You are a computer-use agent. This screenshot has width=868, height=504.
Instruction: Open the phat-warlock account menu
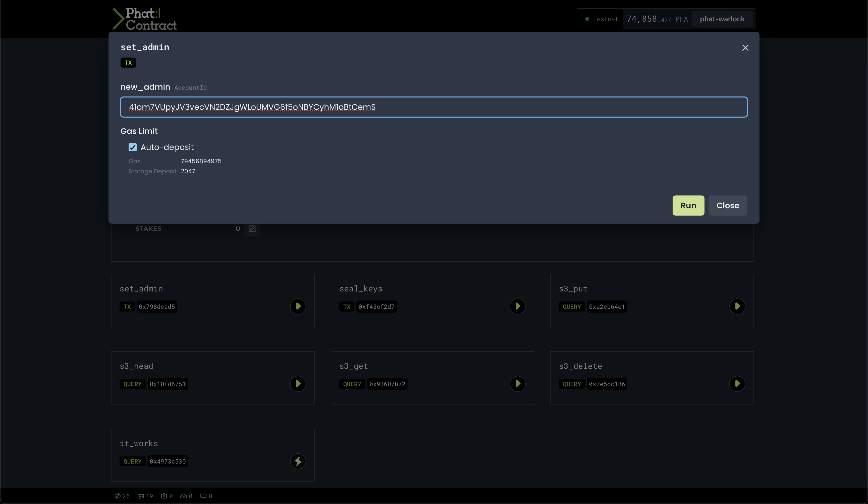click(722, 19)
